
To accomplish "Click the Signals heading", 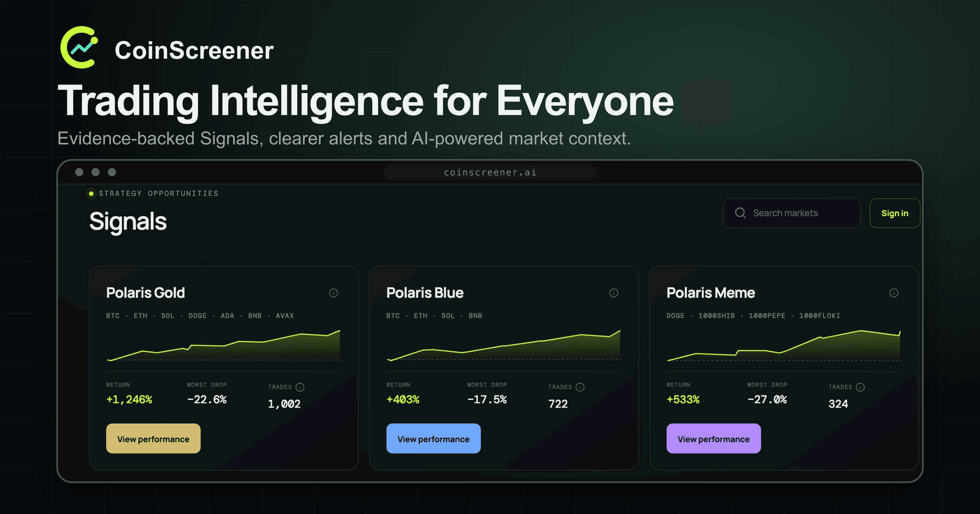I will (128, 222).
